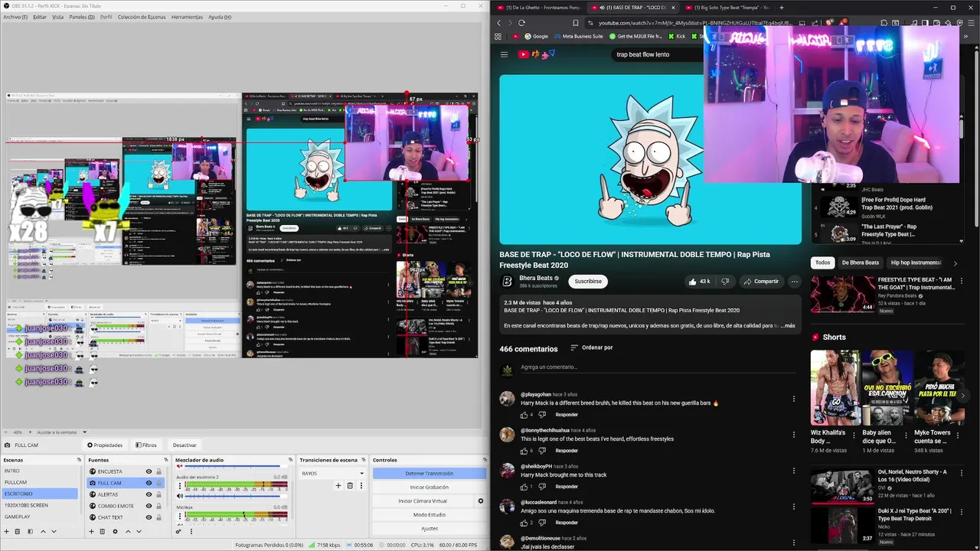Click Compartir under the video
This screenshot has width=980, height=551.
[x=761, y=282]
